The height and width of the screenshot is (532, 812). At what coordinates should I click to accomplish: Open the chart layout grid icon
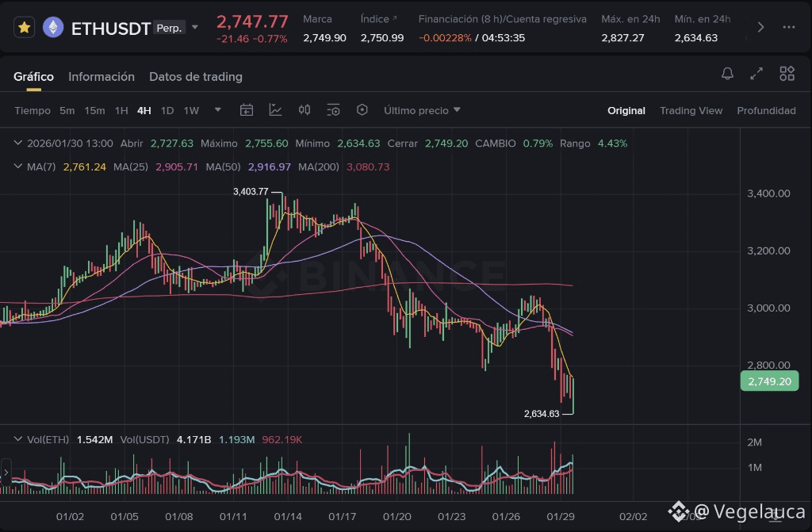click(787, 74)
